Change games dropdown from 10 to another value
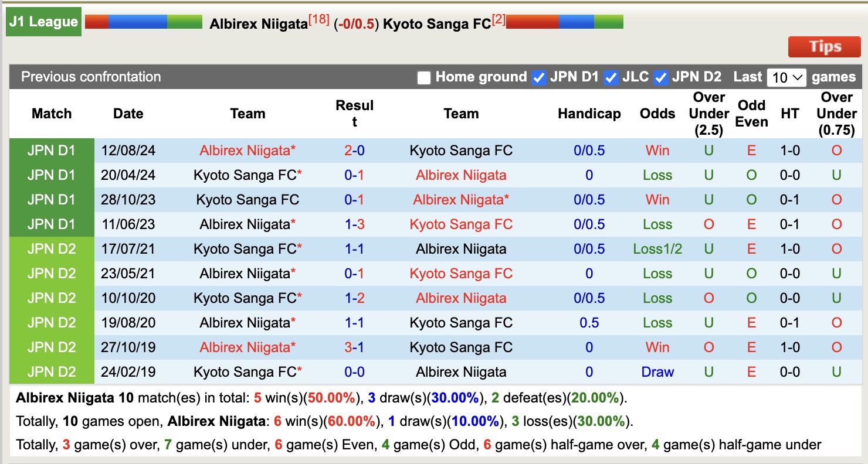Screen dimensions: 868x464 pyautogui.click(x=787, y=77)
